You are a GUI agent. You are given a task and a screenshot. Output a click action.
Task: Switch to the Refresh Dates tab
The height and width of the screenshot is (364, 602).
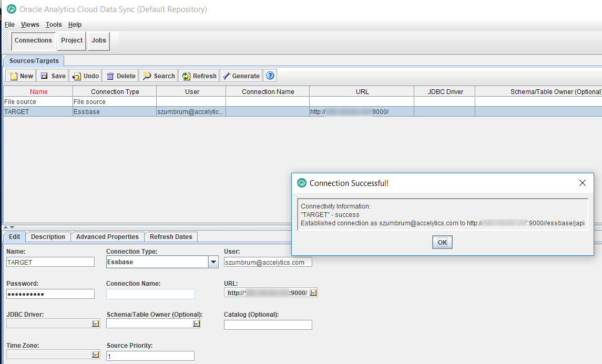(x=171, y=237)
